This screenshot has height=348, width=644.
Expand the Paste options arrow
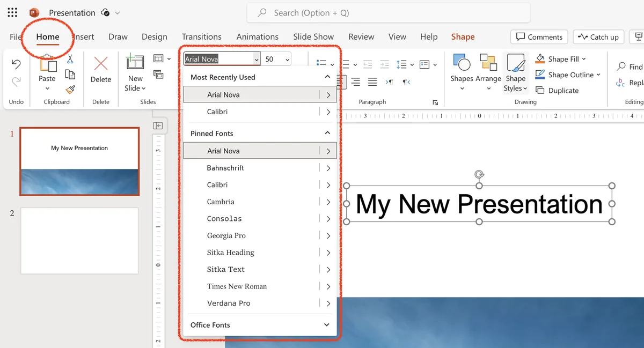47,88
